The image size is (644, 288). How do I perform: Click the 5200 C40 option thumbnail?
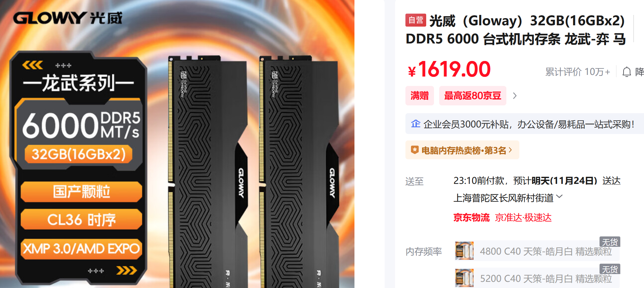[464, 278]
